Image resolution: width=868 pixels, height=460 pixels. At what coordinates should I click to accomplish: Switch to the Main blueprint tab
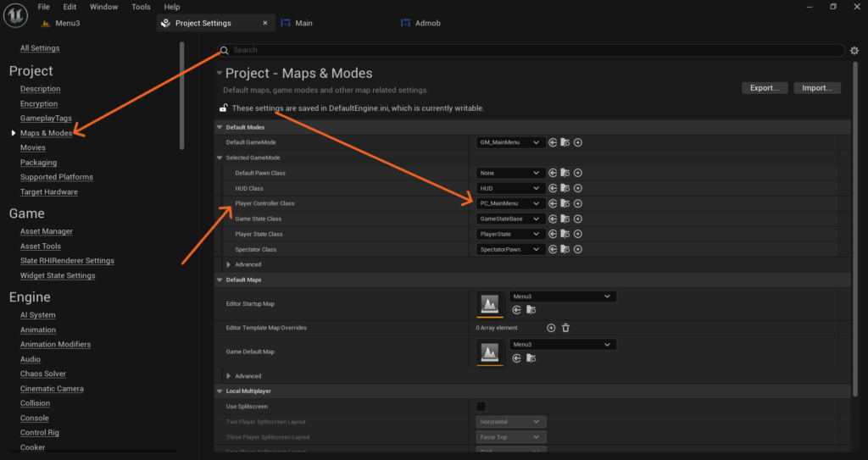point(303,23)
